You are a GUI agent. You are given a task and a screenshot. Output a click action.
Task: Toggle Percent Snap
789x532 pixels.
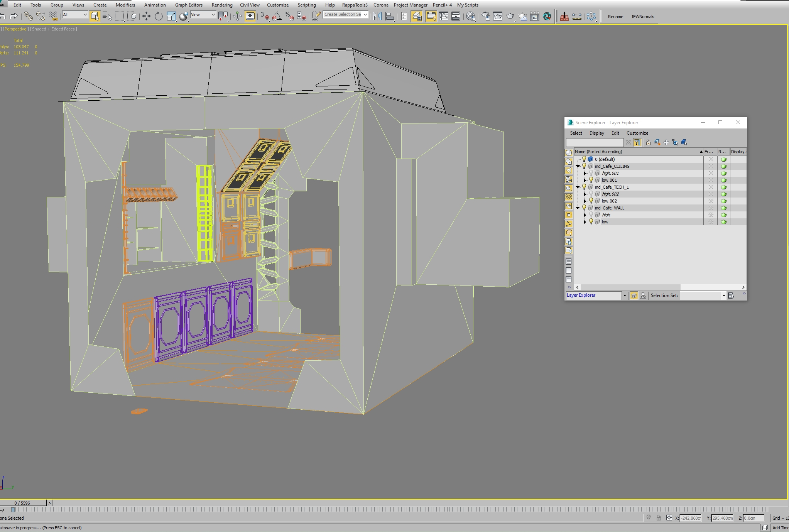click(289, 16)
